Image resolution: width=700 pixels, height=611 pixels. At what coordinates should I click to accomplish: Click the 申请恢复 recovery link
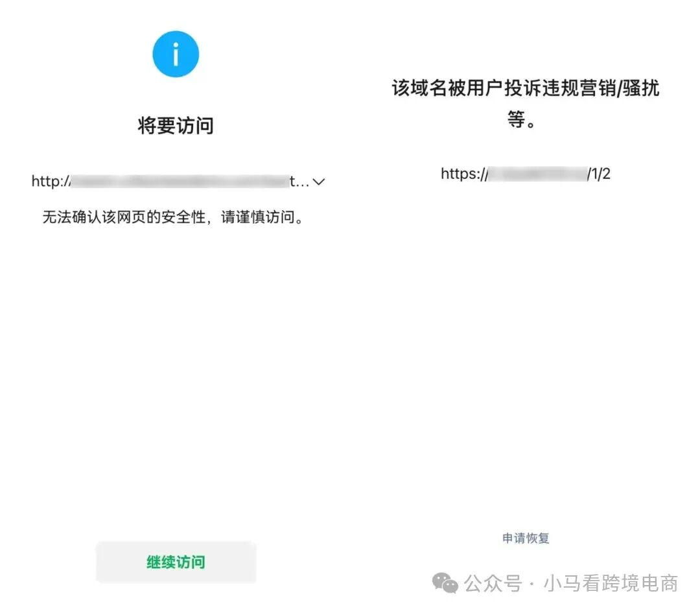525,537
